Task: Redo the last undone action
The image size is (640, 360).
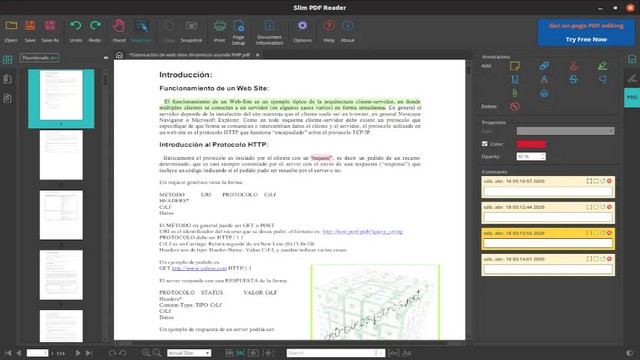Action: coord(95,31)
